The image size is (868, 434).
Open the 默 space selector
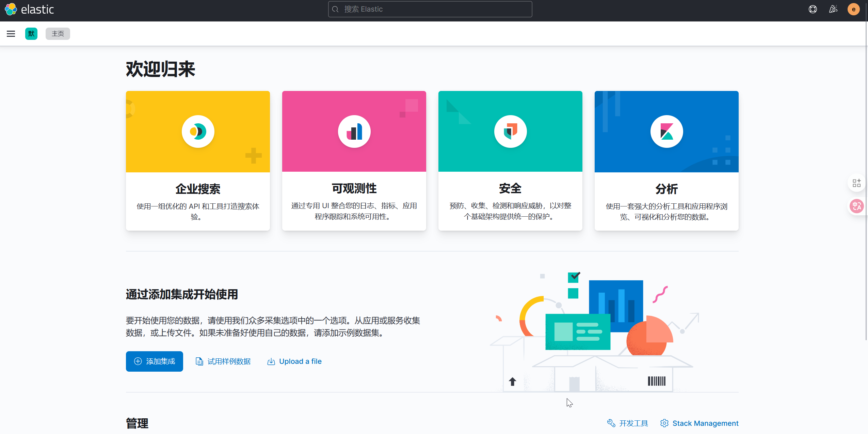click(31, 33)
